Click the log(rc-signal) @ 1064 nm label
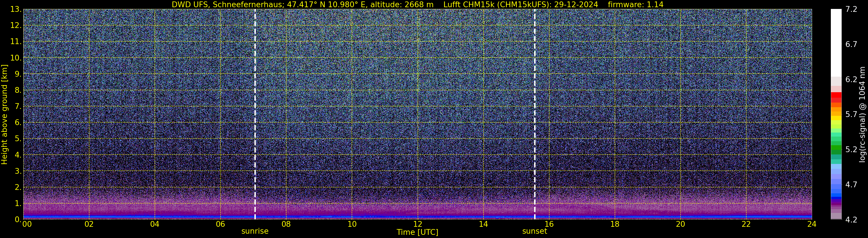The width and height of the screenshot is (868, 238). 862,114
